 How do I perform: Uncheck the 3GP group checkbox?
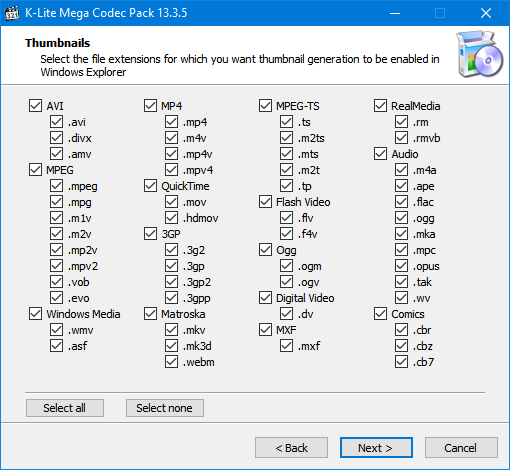coord(150,234)
